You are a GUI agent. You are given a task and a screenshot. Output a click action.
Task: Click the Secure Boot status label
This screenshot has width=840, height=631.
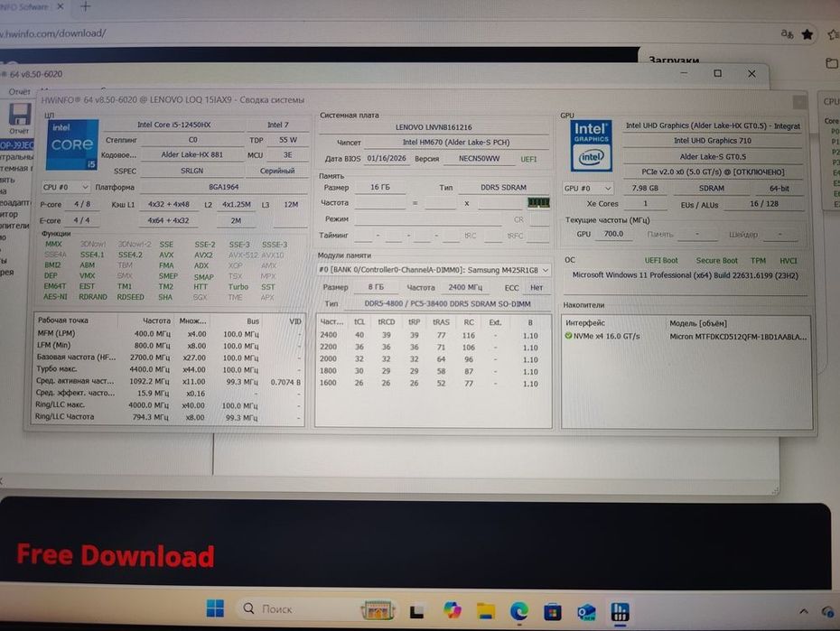tap(716, 261)
